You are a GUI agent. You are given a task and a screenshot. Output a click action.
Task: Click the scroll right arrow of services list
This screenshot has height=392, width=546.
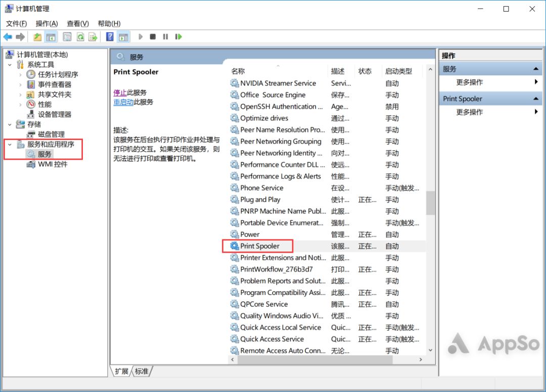pos(421,360)
